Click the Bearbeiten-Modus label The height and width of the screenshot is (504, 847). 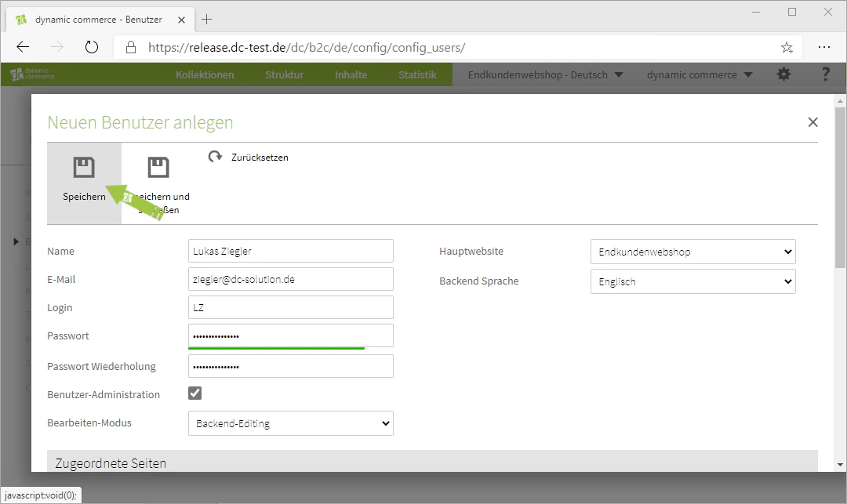point(89,423)
